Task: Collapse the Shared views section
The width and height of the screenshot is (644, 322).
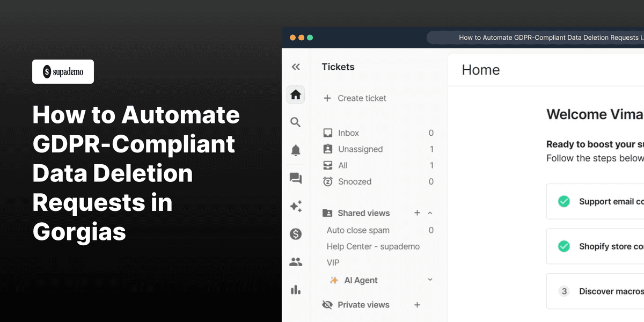Action: [429, 213]
